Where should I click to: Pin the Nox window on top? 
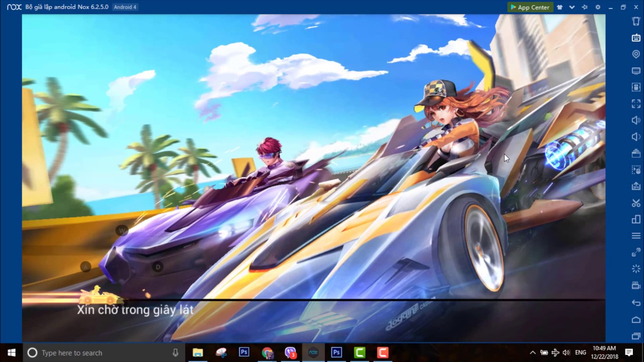pos(585,7)
